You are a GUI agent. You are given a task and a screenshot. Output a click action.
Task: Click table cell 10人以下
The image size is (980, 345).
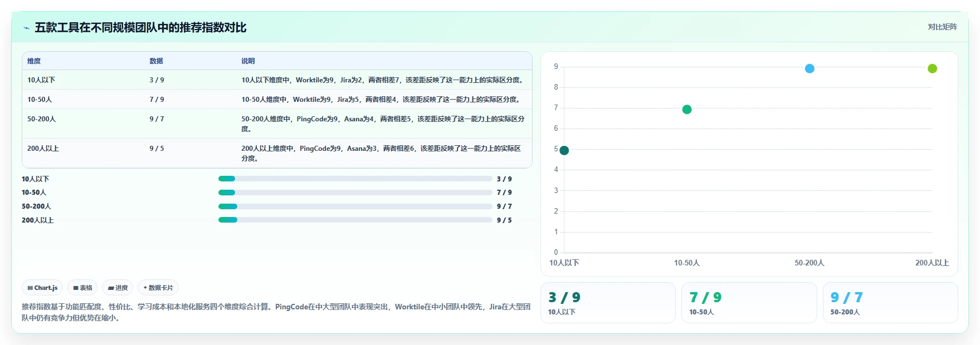[41, 80]
